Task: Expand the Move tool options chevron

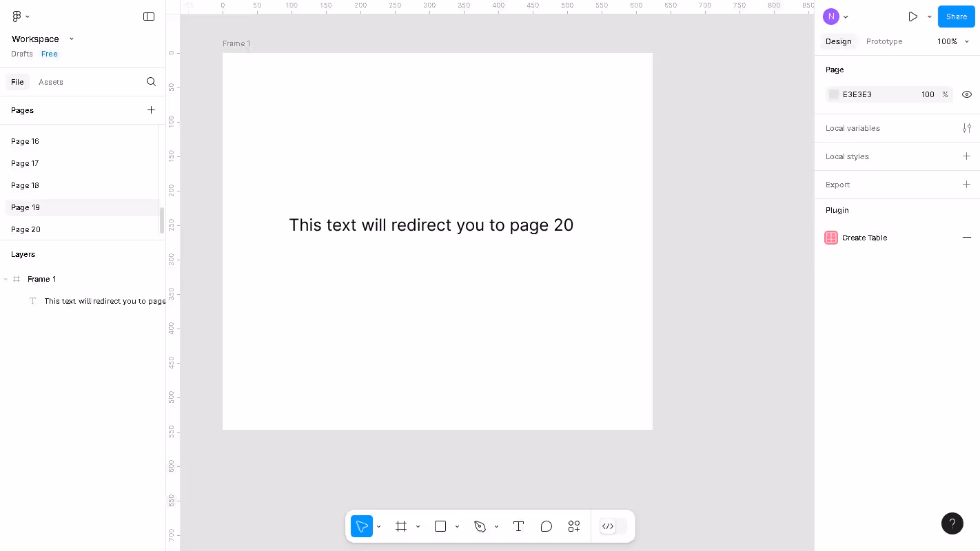Action: [379, 527]
